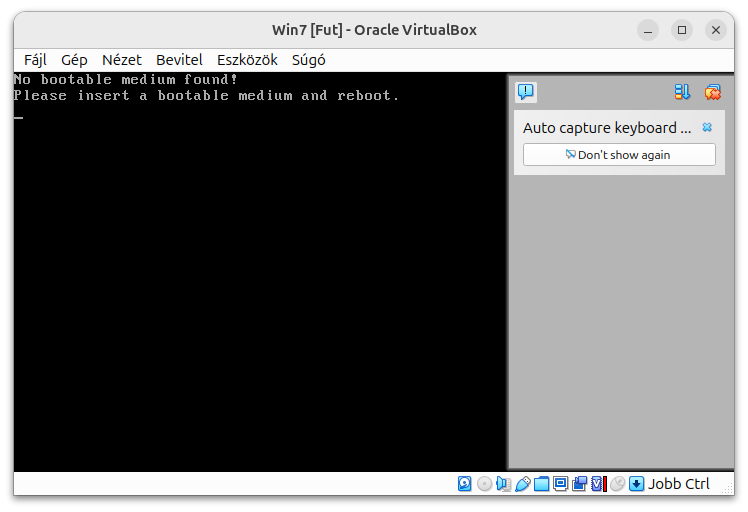Screen dimensions: 748x512
Task: Click the mouse integration indicator
Action: point(617,484)
